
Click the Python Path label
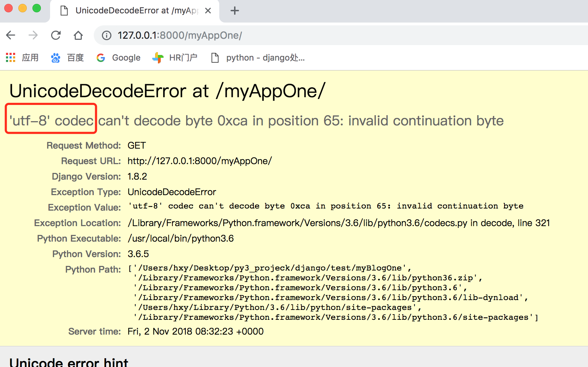coord(93,269)
